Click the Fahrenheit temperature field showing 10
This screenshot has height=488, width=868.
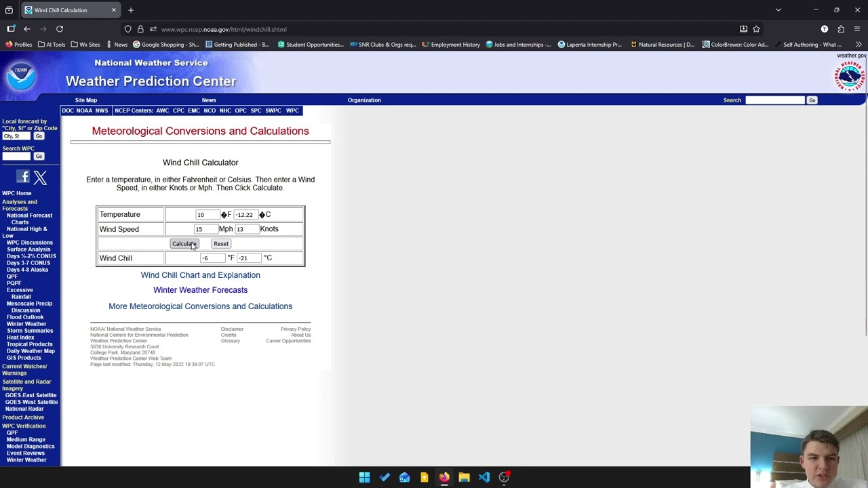pyautogui.click(x=207, y=215)
